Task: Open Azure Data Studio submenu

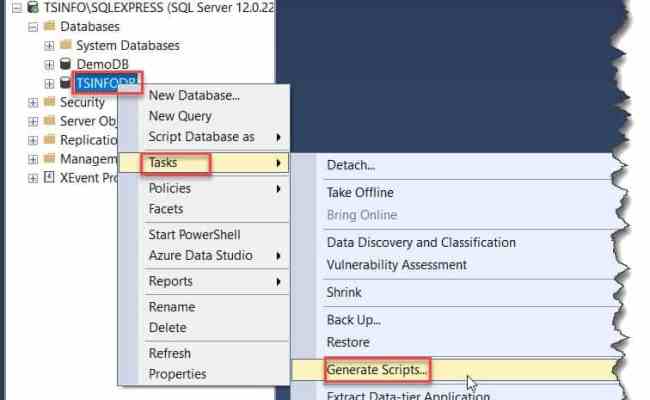Action: click(x=204, y=255)
